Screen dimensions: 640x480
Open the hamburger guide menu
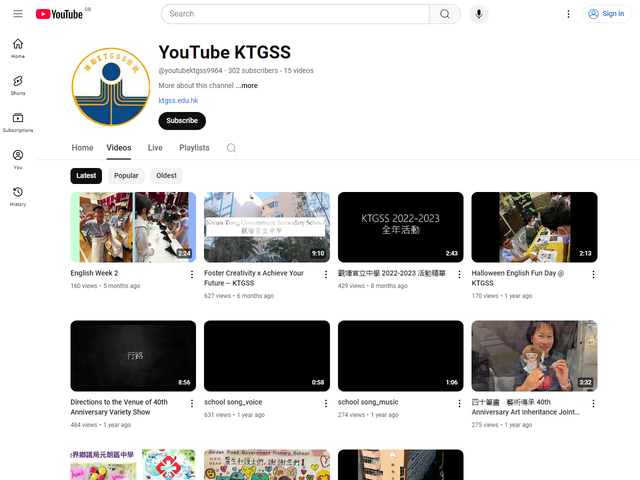coord(18,14)
